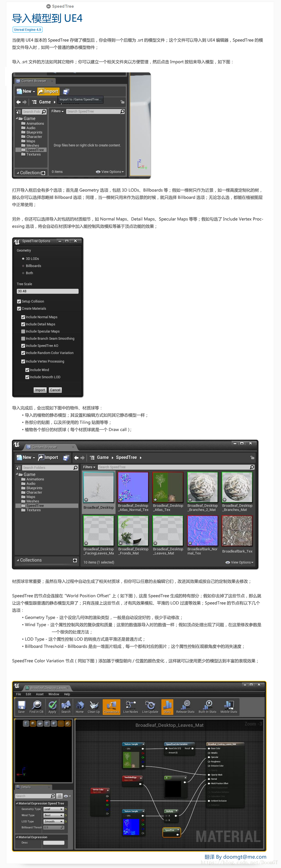Click Import in the SpeedTree Options dialog
The height and width of the screenshot is (868, 281).
tap(40, 390)
